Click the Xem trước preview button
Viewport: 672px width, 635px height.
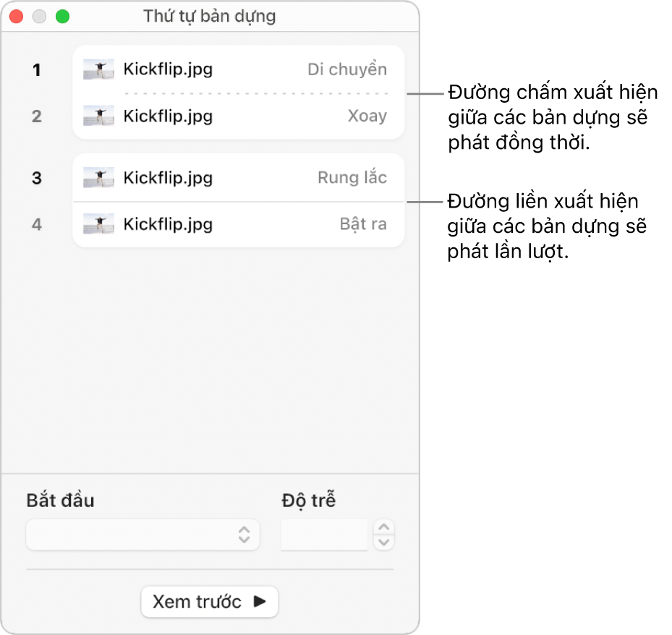tap(210, 602)
